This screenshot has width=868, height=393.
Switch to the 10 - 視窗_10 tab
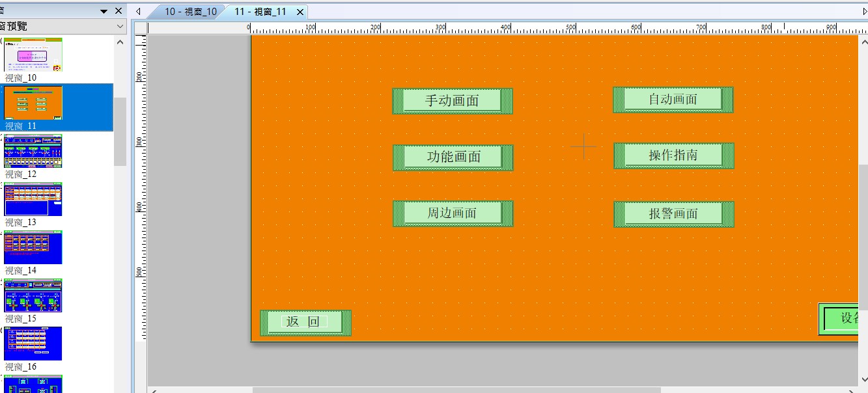point(189,12)
